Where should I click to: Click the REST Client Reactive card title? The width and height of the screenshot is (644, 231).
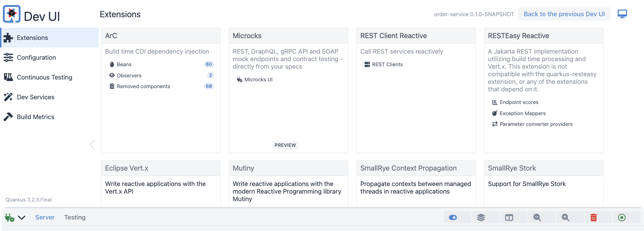(x=393, y=36)
